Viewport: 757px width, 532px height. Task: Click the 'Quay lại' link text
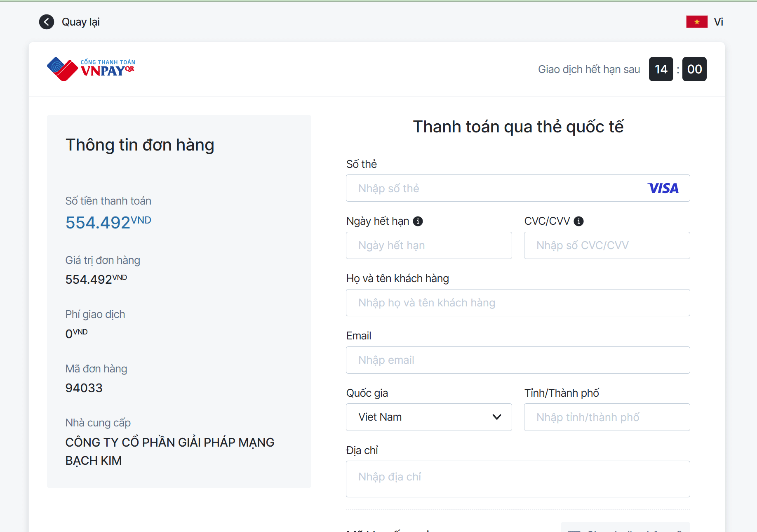pos(81,22)
